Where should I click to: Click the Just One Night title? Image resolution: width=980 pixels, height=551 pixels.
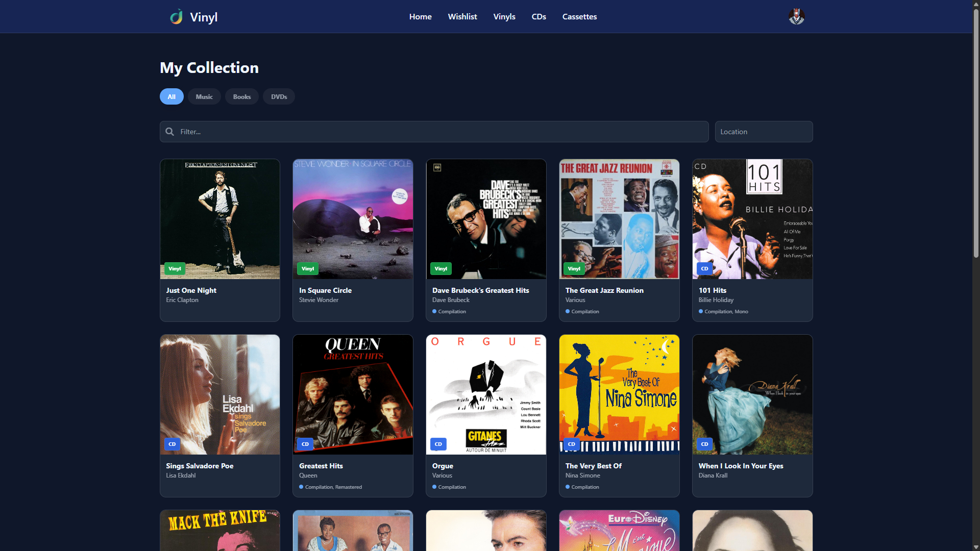click(191, 290)
